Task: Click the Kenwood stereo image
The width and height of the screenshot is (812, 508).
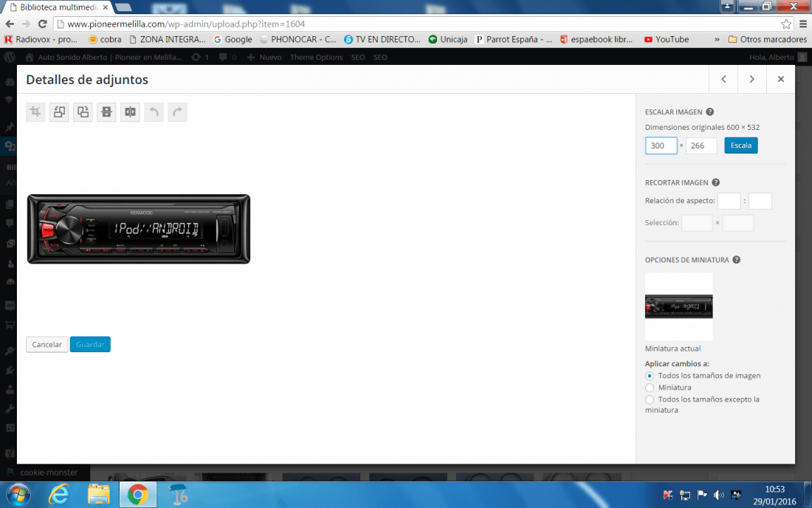Action: (139, 229)
